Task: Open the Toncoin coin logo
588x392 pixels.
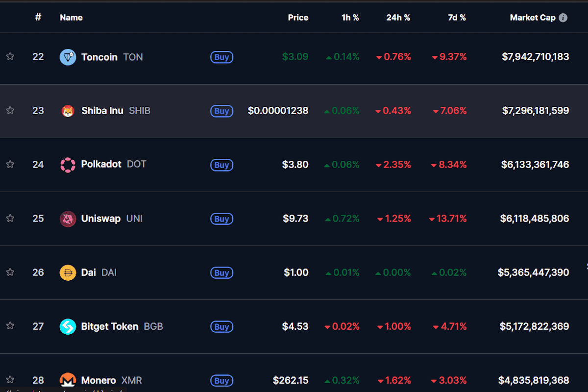Action: 68,57
